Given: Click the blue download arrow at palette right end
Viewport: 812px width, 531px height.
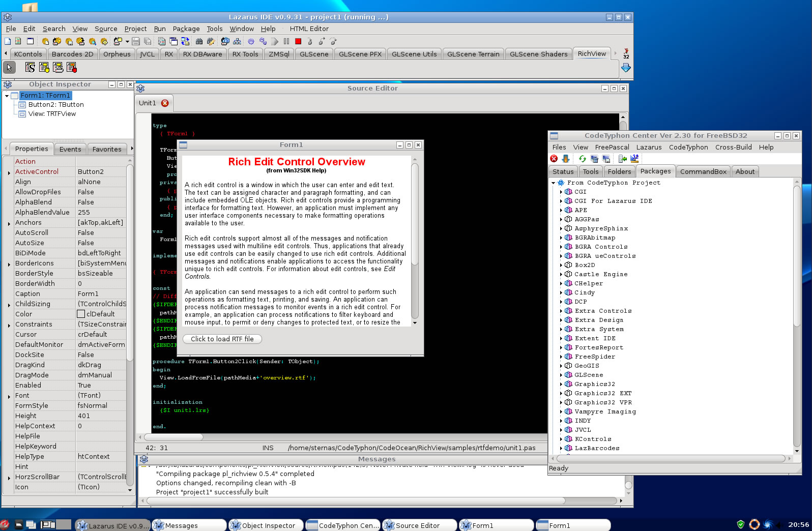Looking at the screenshot, I should tap(626, 68).
